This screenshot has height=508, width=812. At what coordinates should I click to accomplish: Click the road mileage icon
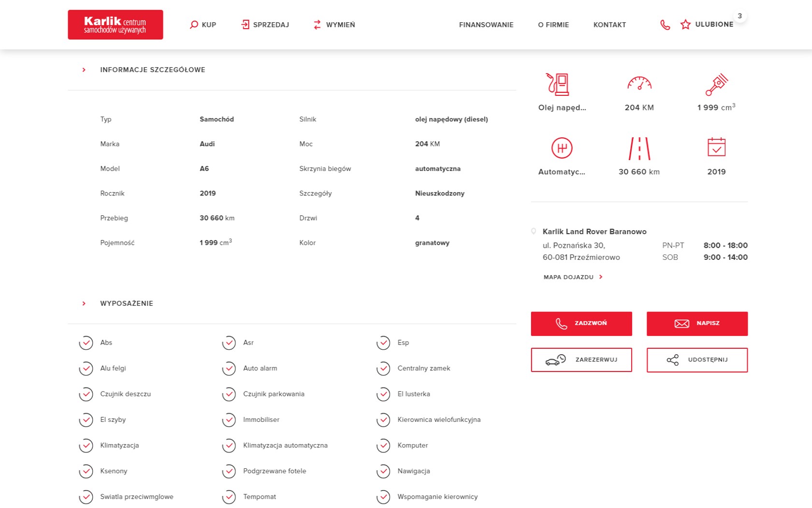pos(639,148)
